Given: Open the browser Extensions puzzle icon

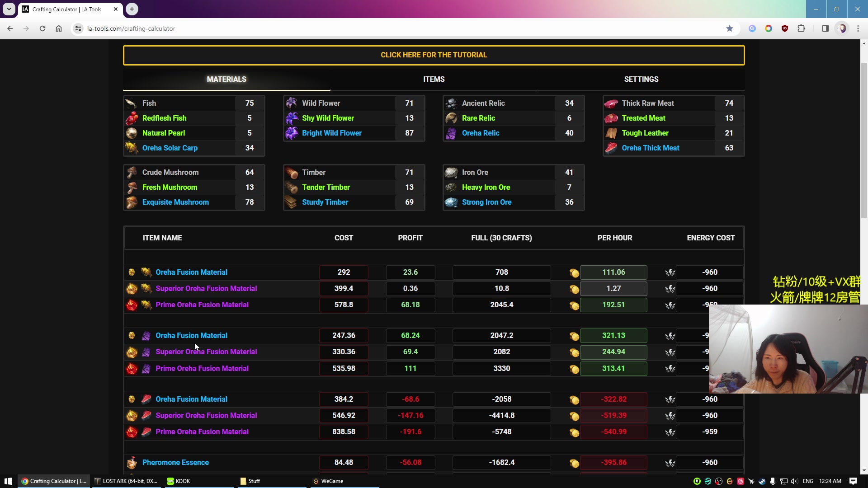Looking at the screenshot, I should [801, 28].
